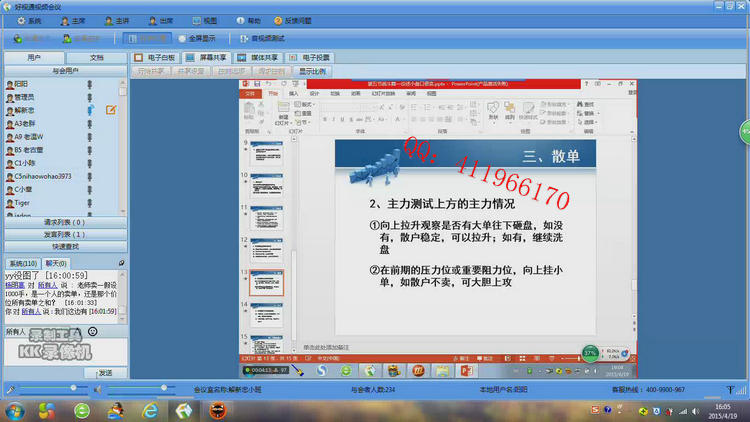Click the microphone icon beside Tiger
Screen dimensions: 750x422
pos(89,203)
